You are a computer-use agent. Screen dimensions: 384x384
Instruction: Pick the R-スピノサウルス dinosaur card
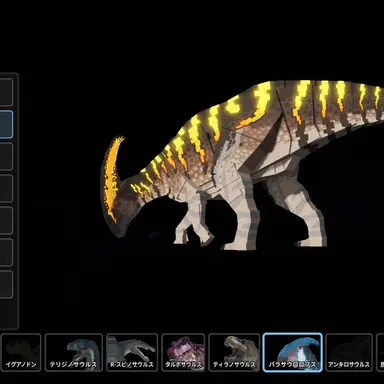tap(132, 352)
